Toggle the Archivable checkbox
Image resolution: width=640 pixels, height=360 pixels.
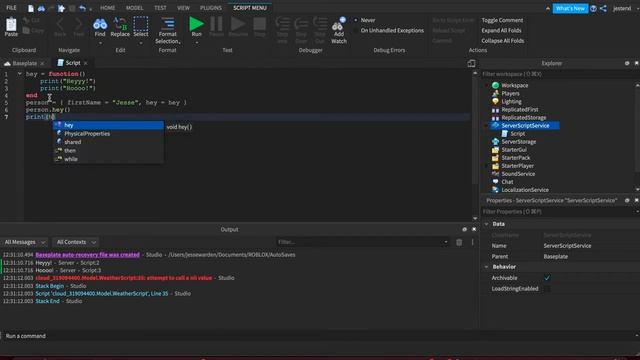(x=547, y=278)
